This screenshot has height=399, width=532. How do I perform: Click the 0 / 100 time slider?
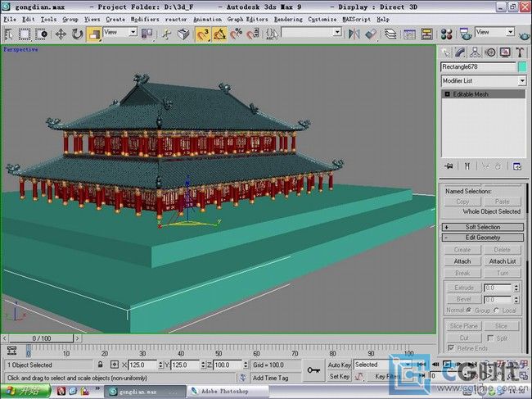(x=41, y=338)
